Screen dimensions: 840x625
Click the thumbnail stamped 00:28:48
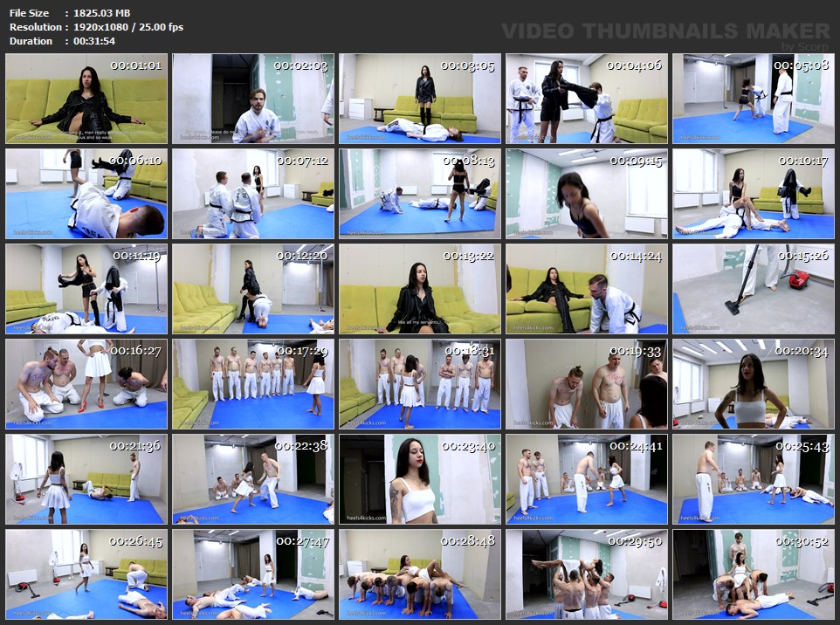coord(420,574)
